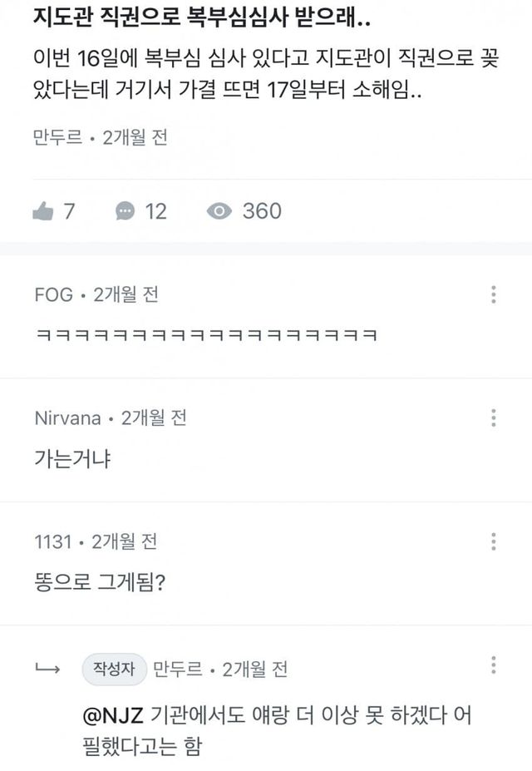Open more options for FOG's comment
Image resolution: width=532 pixels, height=771 pixels.
pos(494,294)
